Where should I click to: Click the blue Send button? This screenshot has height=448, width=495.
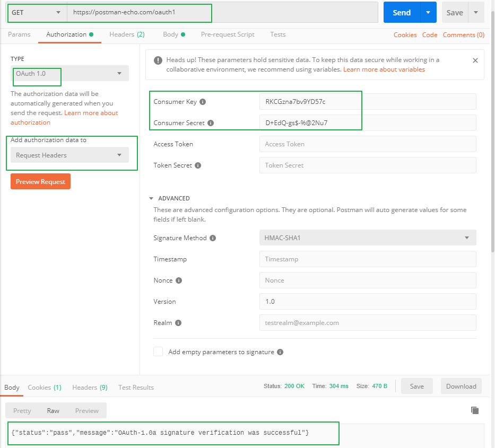pos(402,13)
